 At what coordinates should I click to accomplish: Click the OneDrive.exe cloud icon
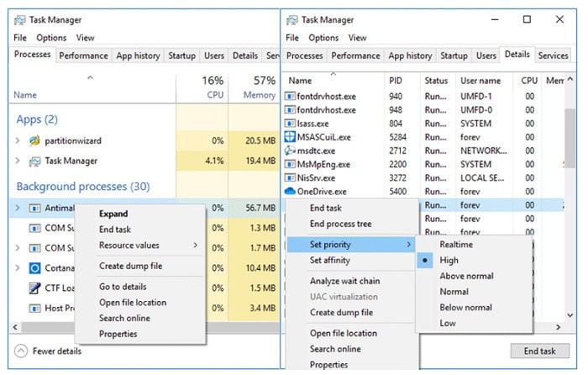pyautogui.click(x=290, y=192)
